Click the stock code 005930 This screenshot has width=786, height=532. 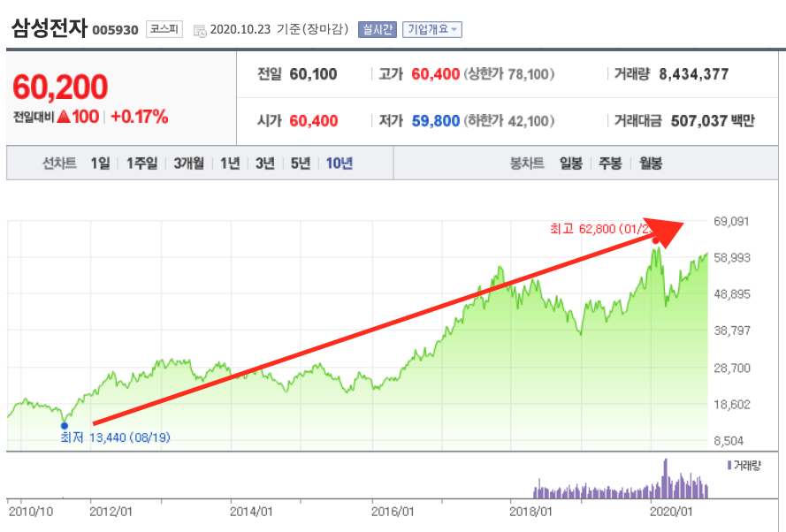click(115, 30)
